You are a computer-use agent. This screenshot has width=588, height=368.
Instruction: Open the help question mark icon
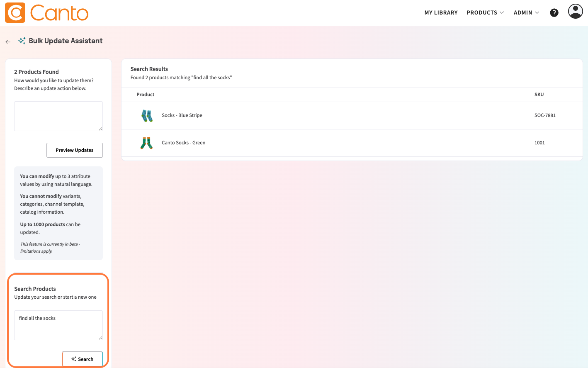(x=554, y=13)
